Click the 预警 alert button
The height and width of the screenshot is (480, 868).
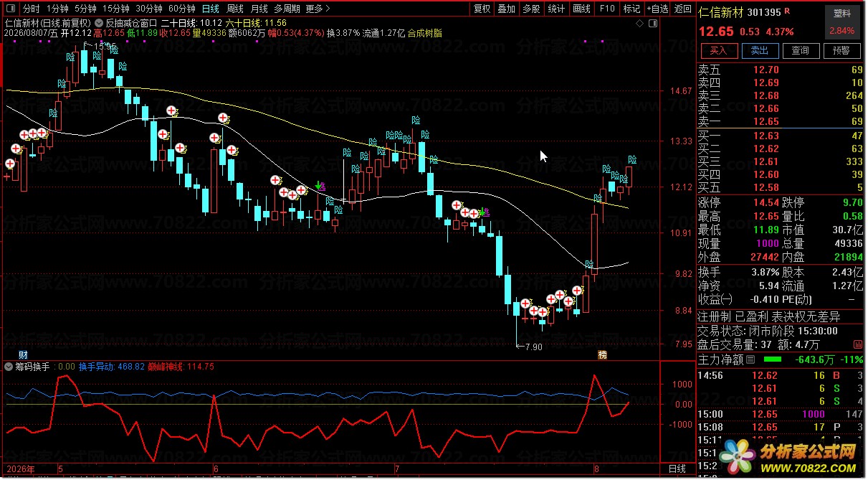click(x=841, y=50)
